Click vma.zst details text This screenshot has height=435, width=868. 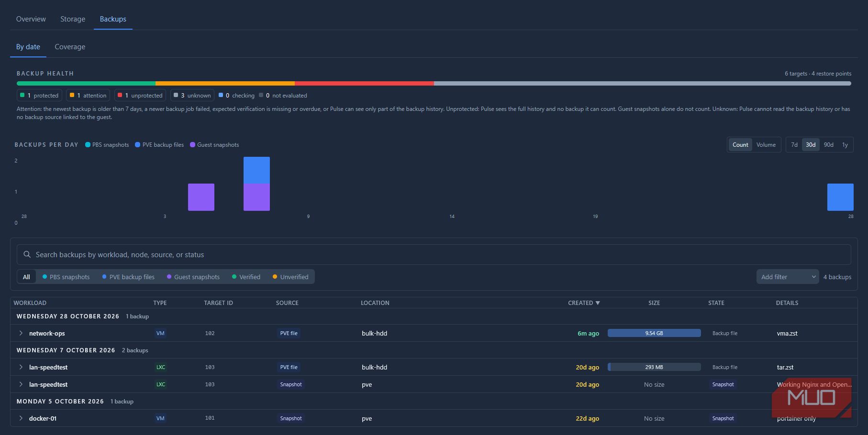tap(787, 333)
